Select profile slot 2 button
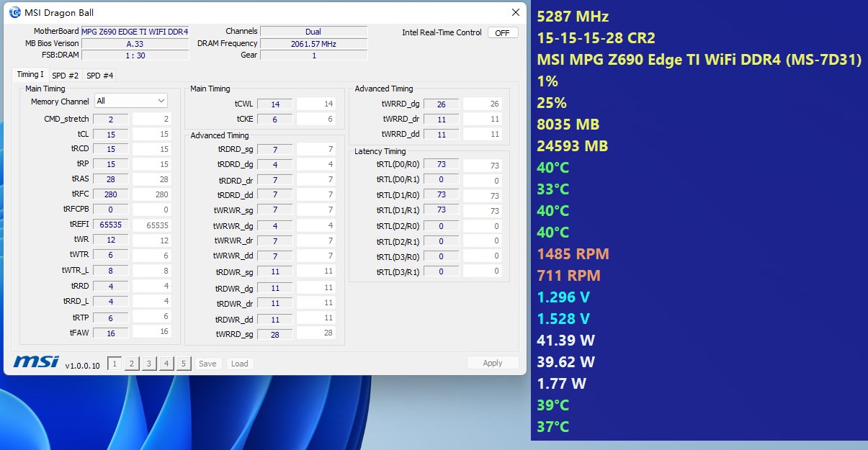 (132, 364)
